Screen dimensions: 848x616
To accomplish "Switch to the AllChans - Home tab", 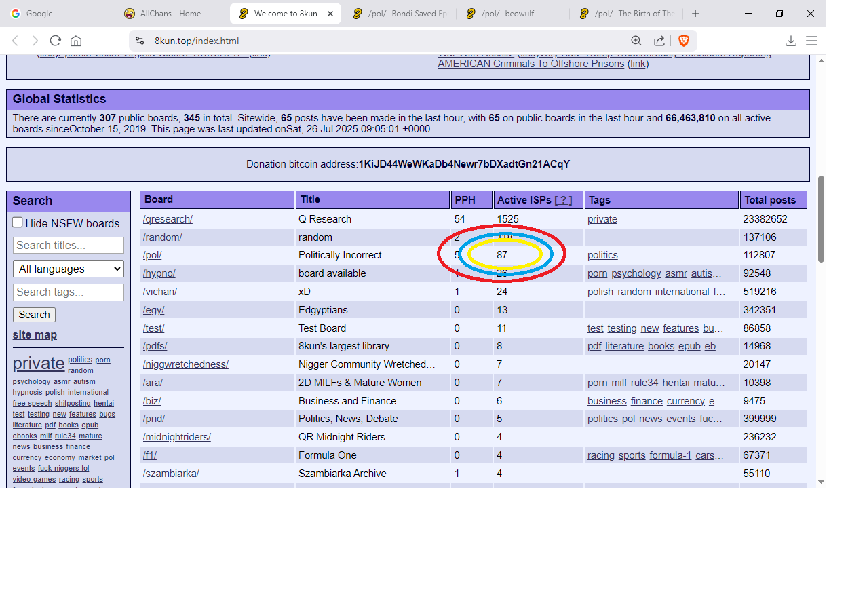I will click(x=172, y=14).
